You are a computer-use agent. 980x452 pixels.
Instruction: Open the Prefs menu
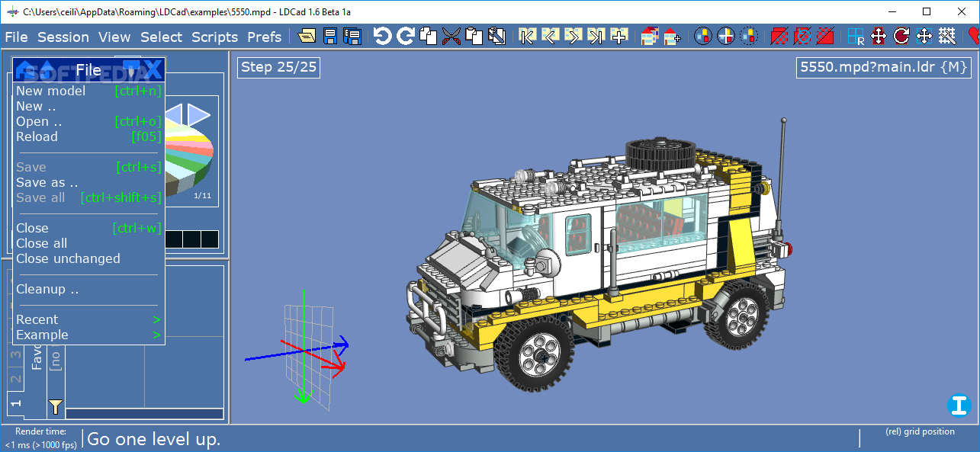(264, 37)
